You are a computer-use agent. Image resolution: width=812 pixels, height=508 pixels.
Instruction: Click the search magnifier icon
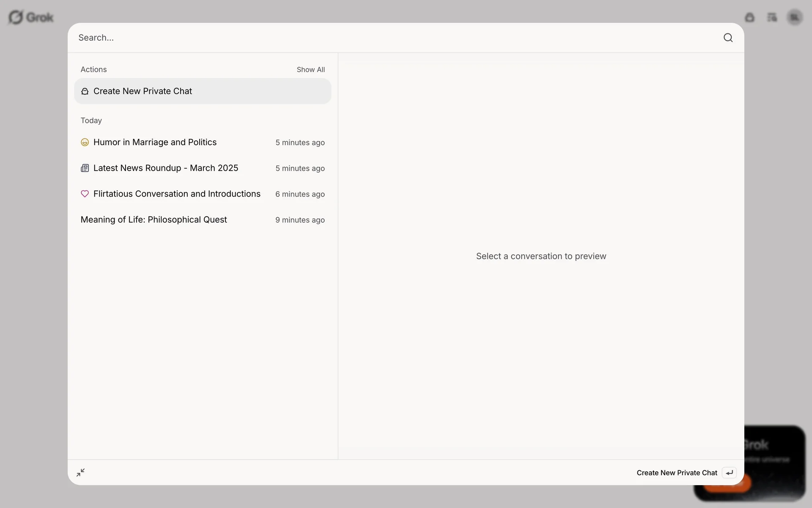pos(728,38)
